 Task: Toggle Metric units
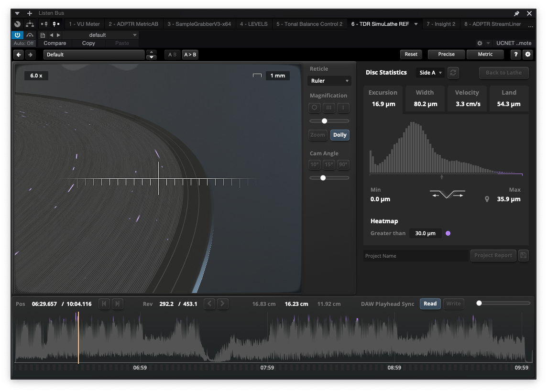(485, 54)
